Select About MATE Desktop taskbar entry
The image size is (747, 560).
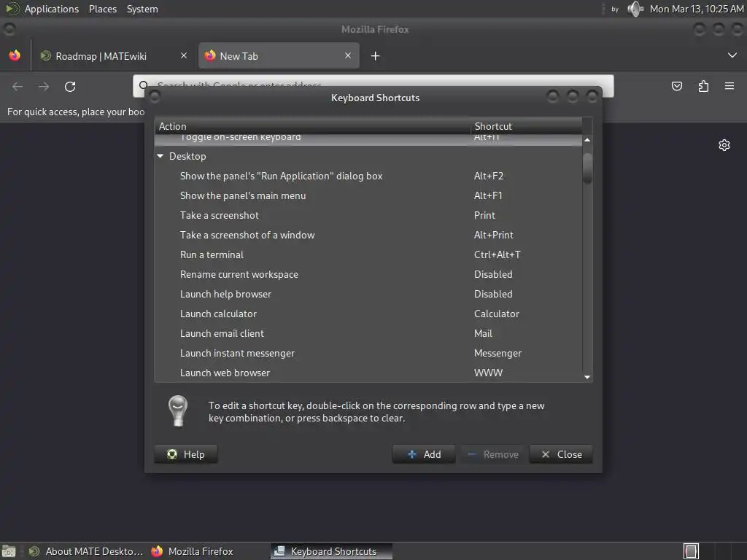tap(86, 551)
